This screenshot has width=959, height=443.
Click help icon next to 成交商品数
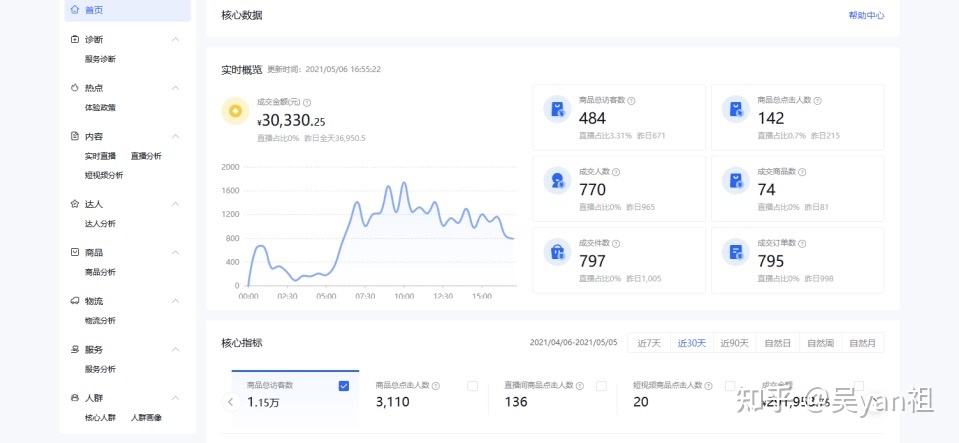pos(799,172)
